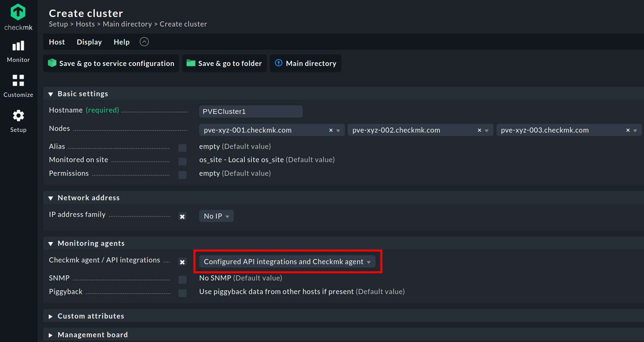This screenshot has height=342, width=644.
Task: Collapse the Basic settings section
Action: tap(51, 94)
